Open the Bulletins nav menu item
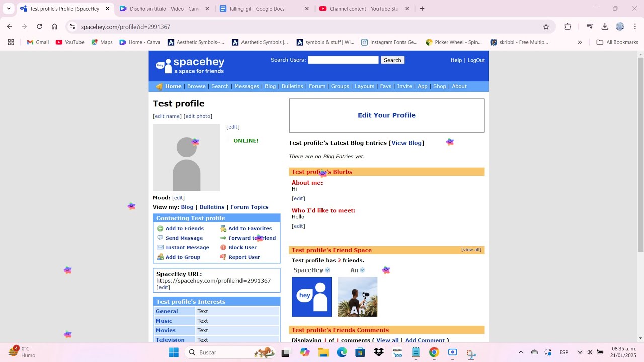The height and width of the screenshot is (362, 644). click(292, 86)
